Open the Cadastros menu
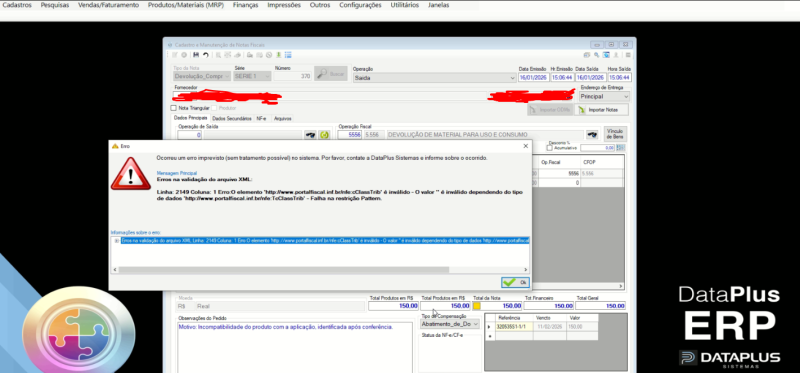Image resolution: width=800 pixels, height=373 pixels. click(17, 5)
